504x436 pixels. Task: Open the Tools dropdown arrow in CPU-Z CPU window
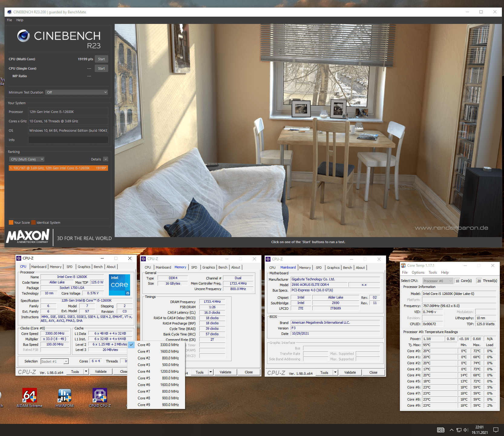tap(86, 372)
